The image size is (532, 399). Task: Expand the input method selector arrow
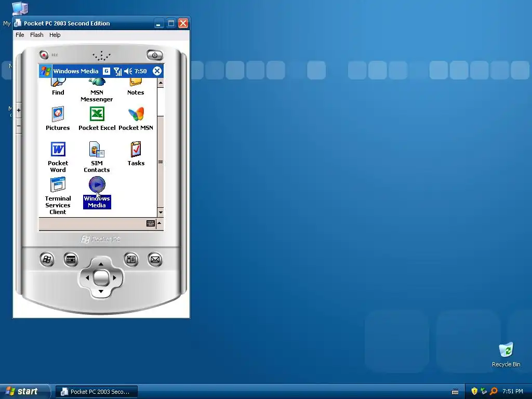[x=159, y=223]
